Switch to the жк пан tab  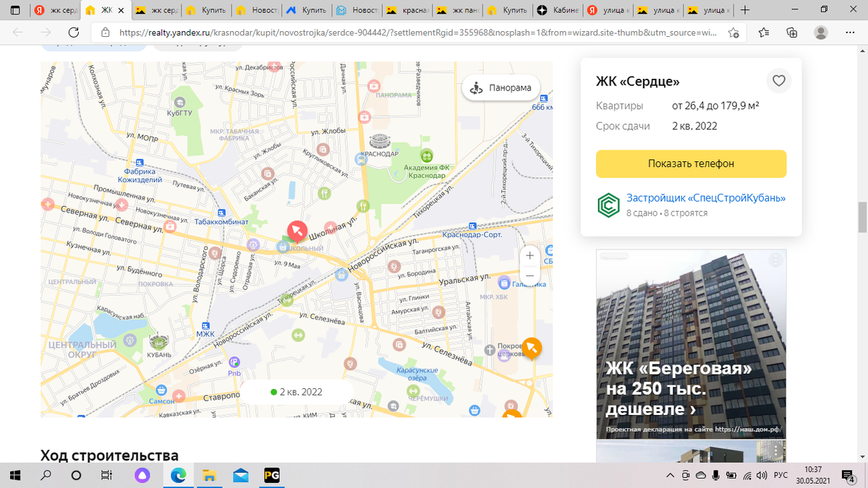point(457,10)
